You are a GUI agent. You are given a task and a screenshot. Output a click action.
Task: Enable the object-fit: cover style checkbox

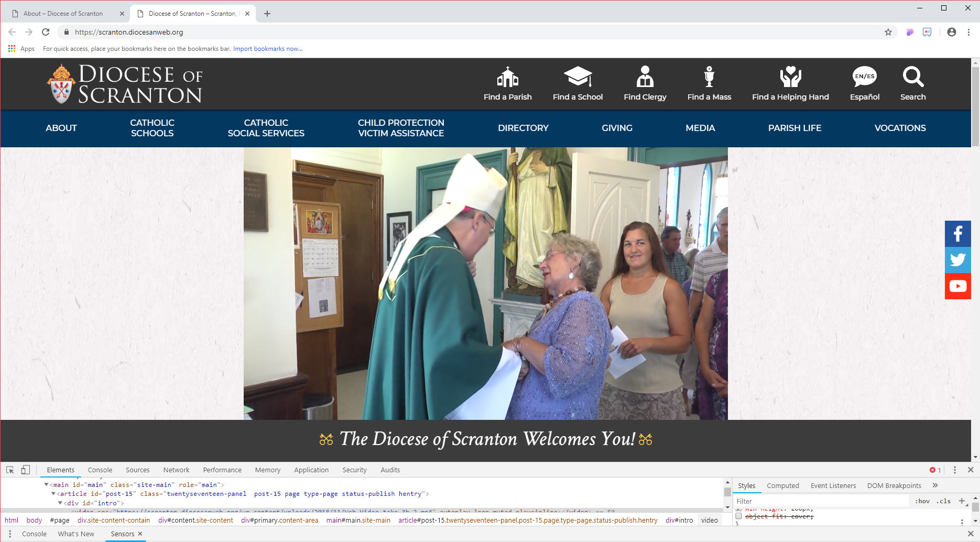tap(738, 516)
